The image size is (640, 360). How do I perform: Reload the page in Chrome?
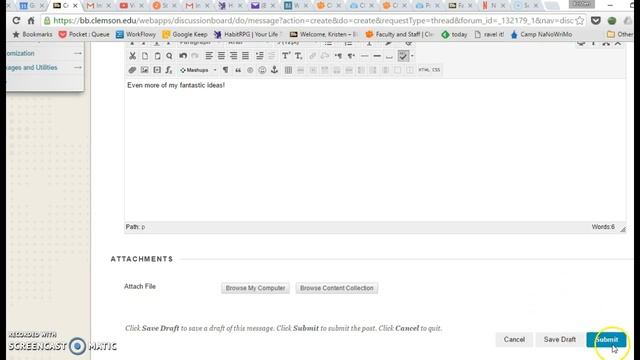point(16,20)
